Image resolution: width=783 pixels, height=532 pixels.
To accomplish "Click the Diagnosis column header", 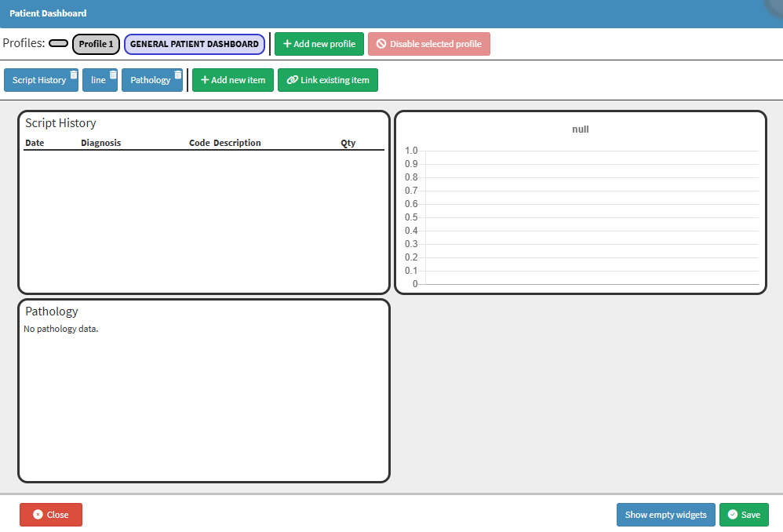I will click(x=101, y=143).
